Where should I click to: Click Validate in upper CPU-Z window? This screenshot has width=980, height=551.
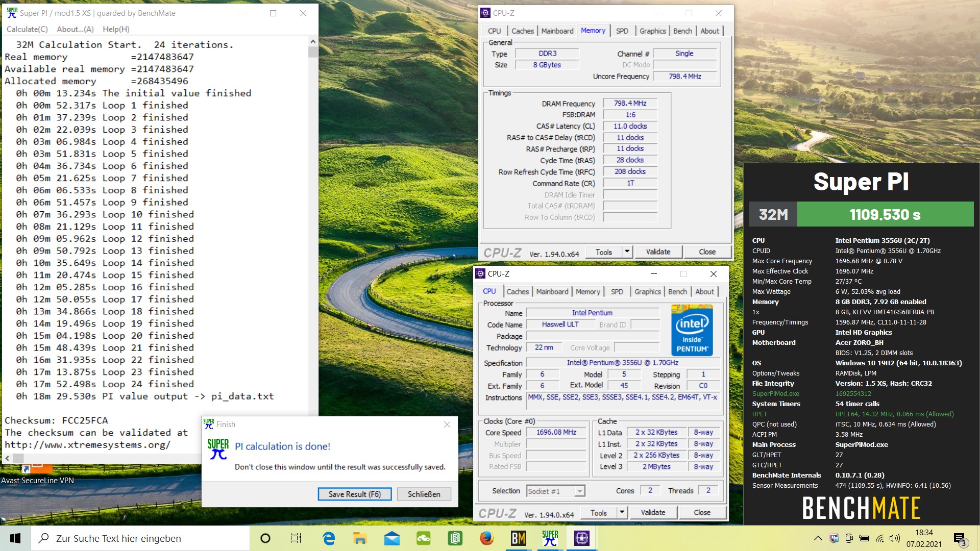658,252
